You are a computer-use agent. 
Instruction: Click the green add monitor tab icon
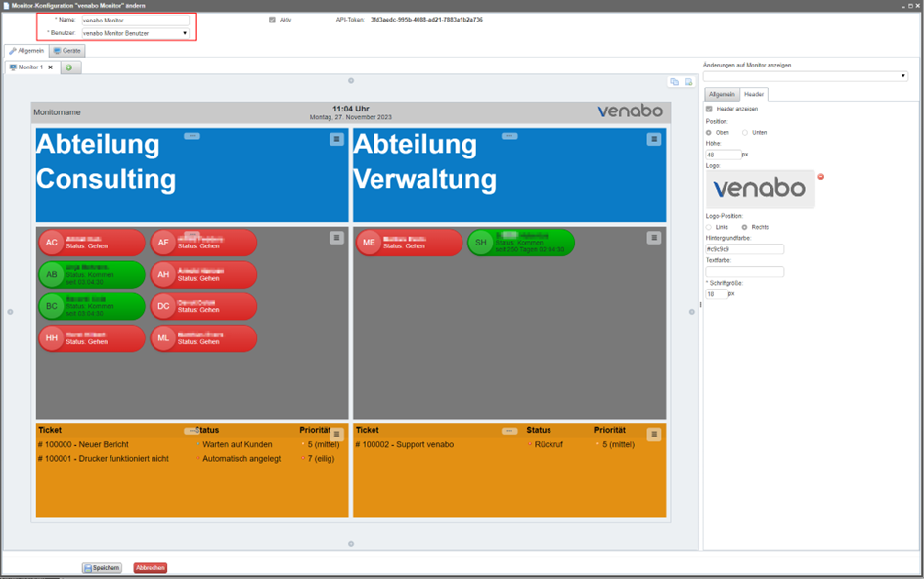pyautogui.click(x=69, y=68)
